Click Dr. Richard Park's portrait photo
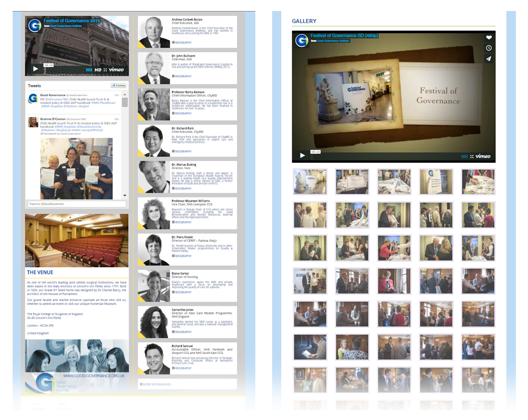This screenshot has width=528, height=420. click(x=154, y=141)
